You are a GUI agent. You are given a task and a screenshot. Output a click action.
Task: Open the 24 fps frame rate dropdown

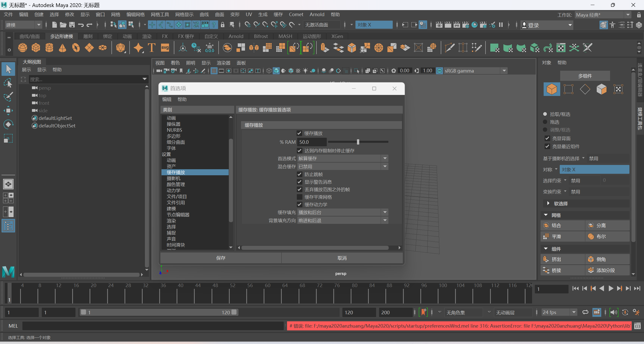tap(559, 312)
